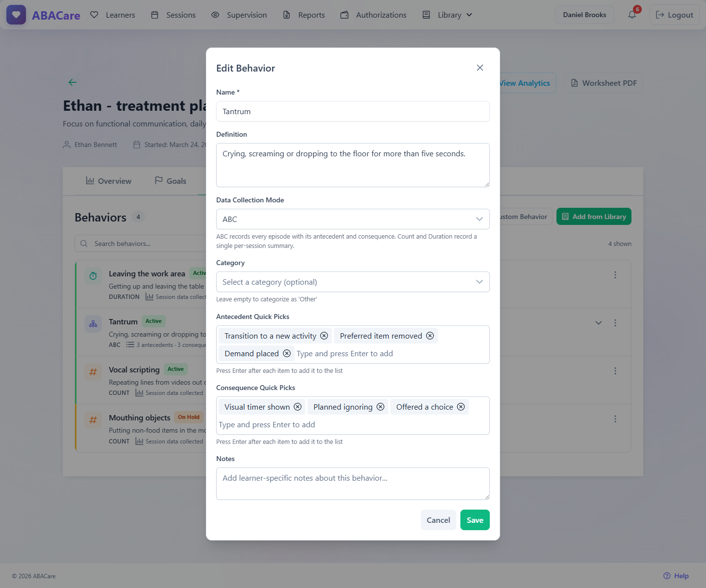Viewport: 706px width, 588px height.
Task: Remove the 'Demand placed' chip
Action: click(x=287, y=353)
